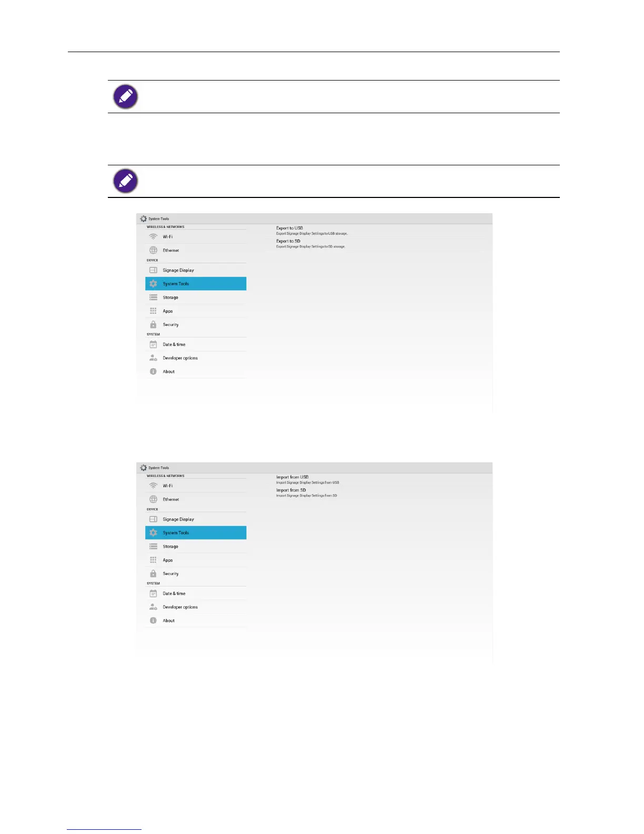Click the Date & time calendar icon in the Import screenshot
This screenshot has height=834, width=644.
153,593
